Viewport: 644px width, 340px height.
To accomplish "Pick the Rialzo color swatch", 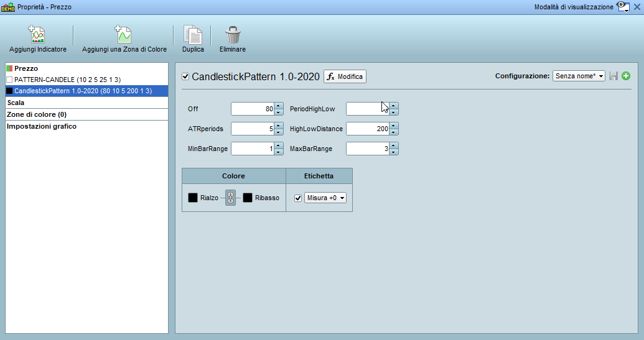I will pos(193,198).
